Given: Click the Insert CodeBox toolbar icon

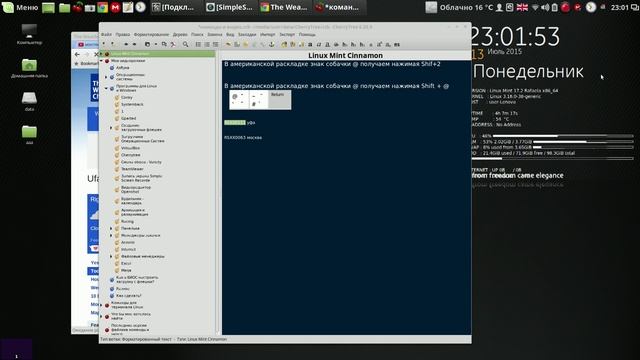Looking at the screenshot, I should click(246, 44).
